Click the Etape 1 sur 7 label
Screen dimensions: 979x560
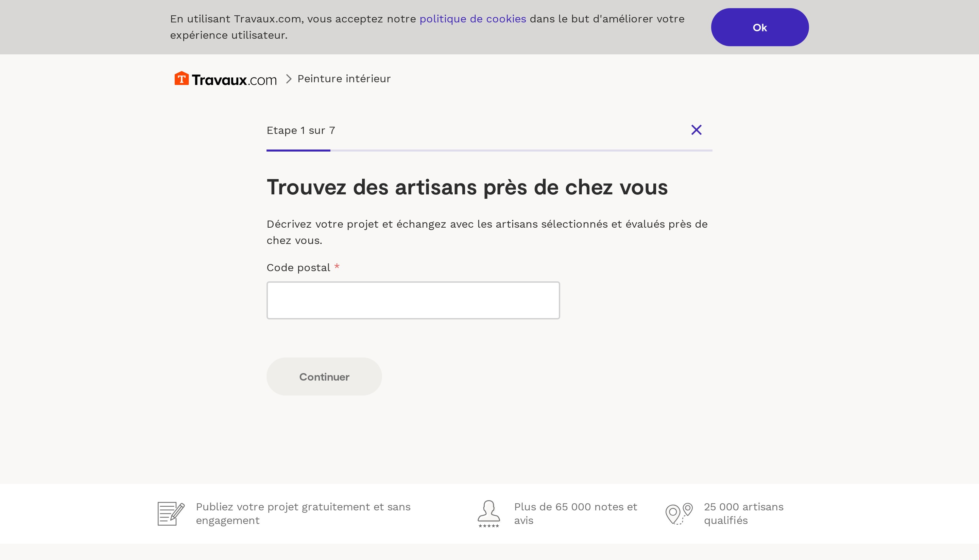(300, 130)
